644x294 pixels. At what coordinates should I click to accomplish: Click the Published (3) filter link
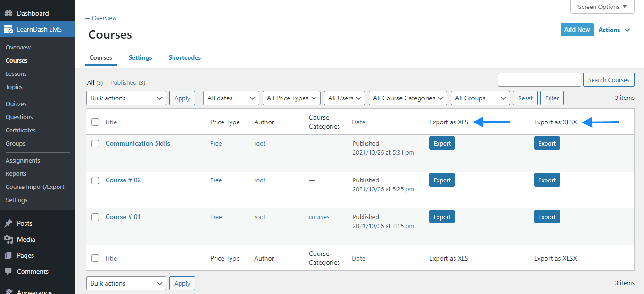tap(128, 82)
